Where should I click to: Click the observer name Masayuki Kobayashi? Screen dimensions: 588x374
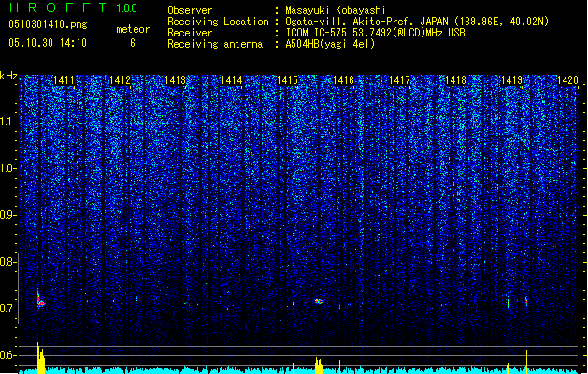[336, 10]
